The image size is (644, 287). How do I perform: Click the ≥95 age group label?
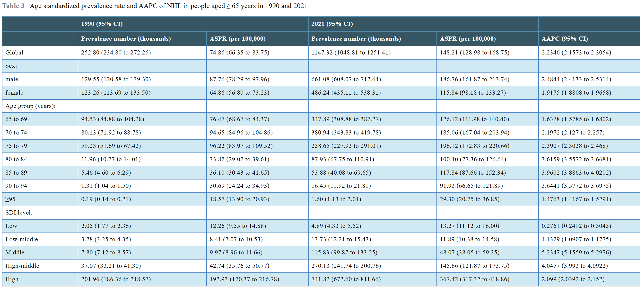pyautogui.click(x=10, y=199)
